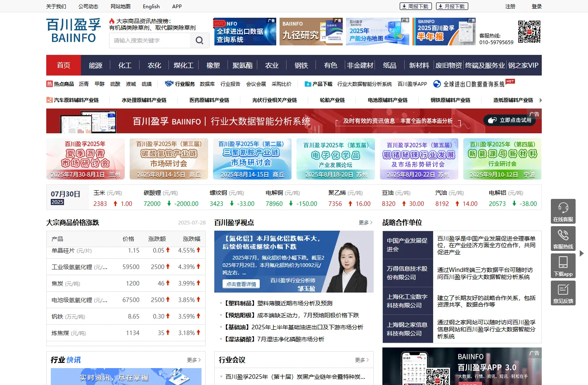Open 更多 next to 行业会议

[x=362, y=360]
